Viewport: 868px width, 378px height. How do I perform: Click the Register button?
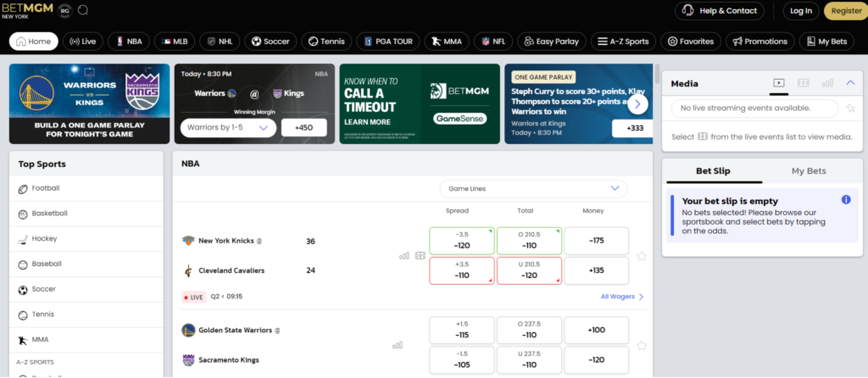pos(846,11)
